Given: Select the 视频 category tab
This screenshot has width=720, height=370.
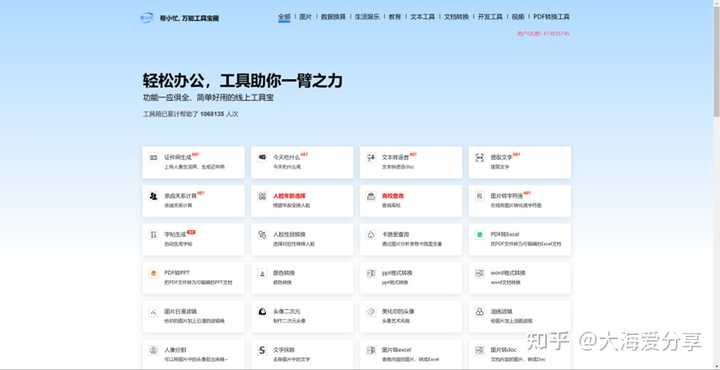Looking at the screenshot, I should point(518,17).
